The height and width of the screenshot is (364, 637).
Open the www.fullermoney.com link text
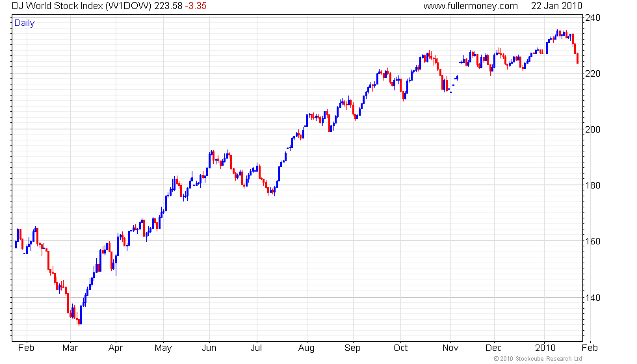pos(471,6)
